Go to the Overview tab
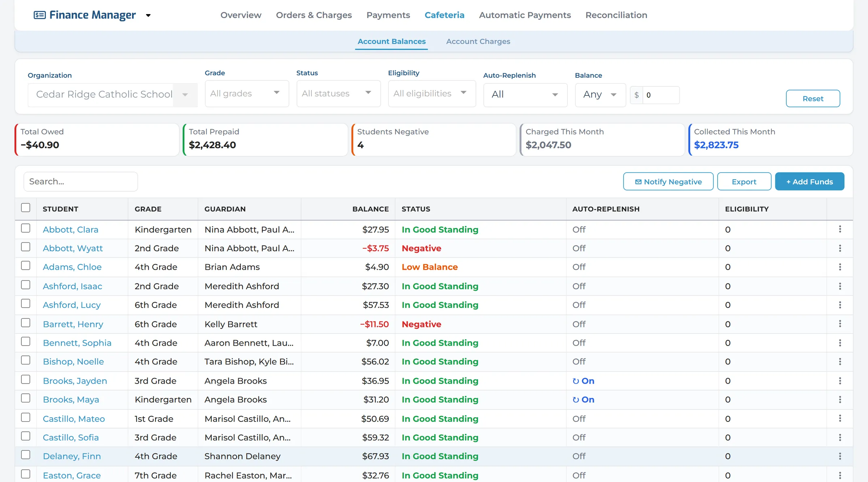Screen dimensions: 868x482 241,15
